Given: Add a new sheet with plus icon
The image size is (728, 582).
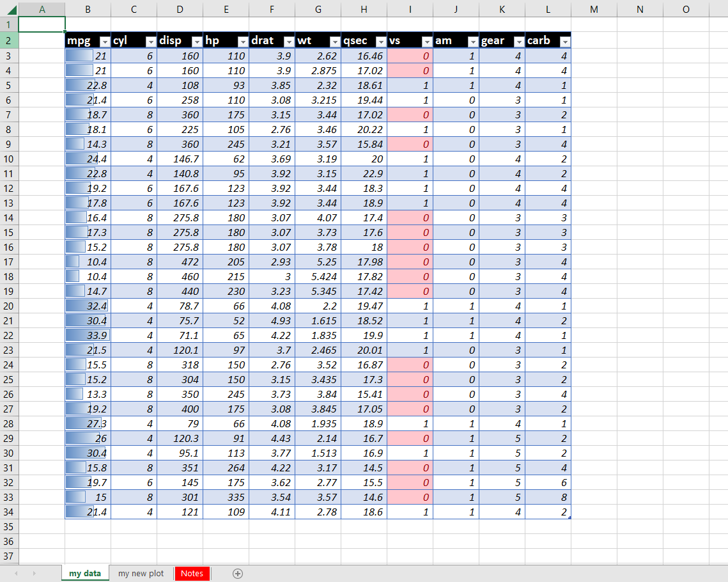Looking at the screenshot, I should click(x=238, y=574).
